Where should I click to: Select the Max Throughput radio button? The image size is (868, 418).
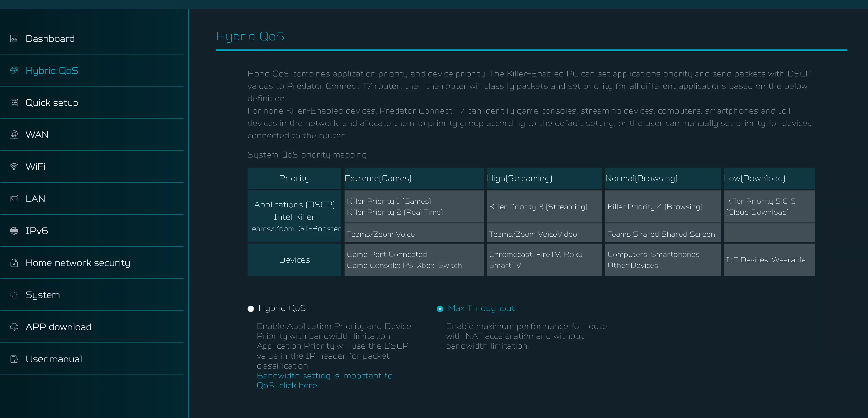440,309
